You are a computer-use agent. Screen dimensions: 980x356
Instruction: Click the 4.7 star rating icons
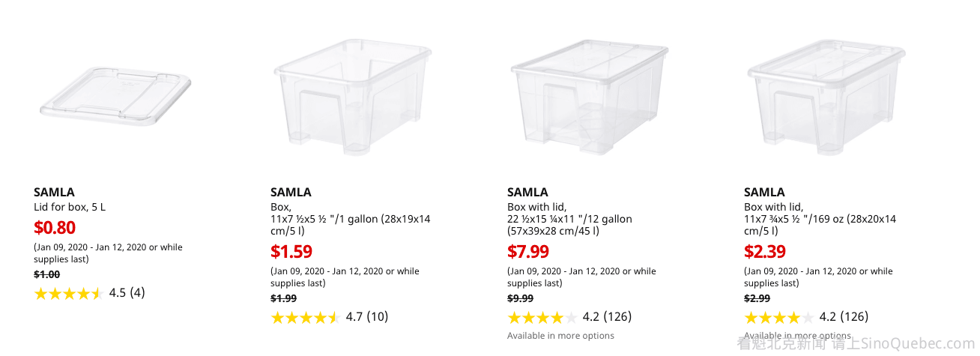click(x=305, y=317)
